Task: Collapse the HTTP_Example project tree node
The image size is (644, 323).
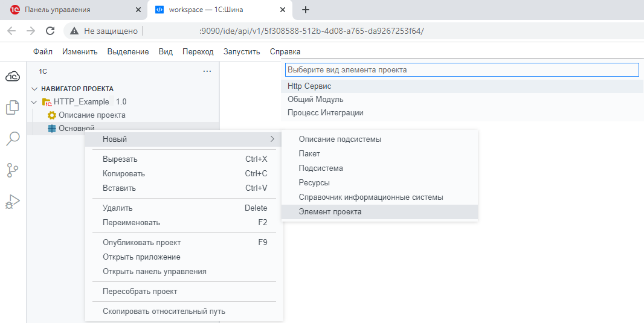Action: (x=34, y=101)
